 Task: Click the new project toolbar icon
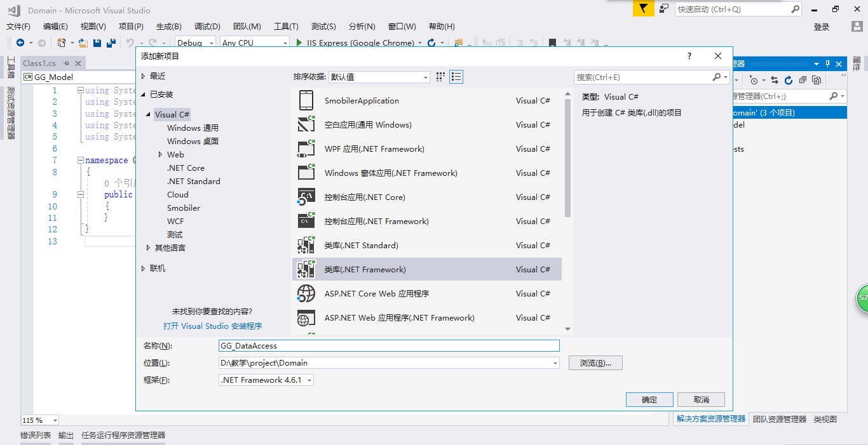tap(61, 43)
